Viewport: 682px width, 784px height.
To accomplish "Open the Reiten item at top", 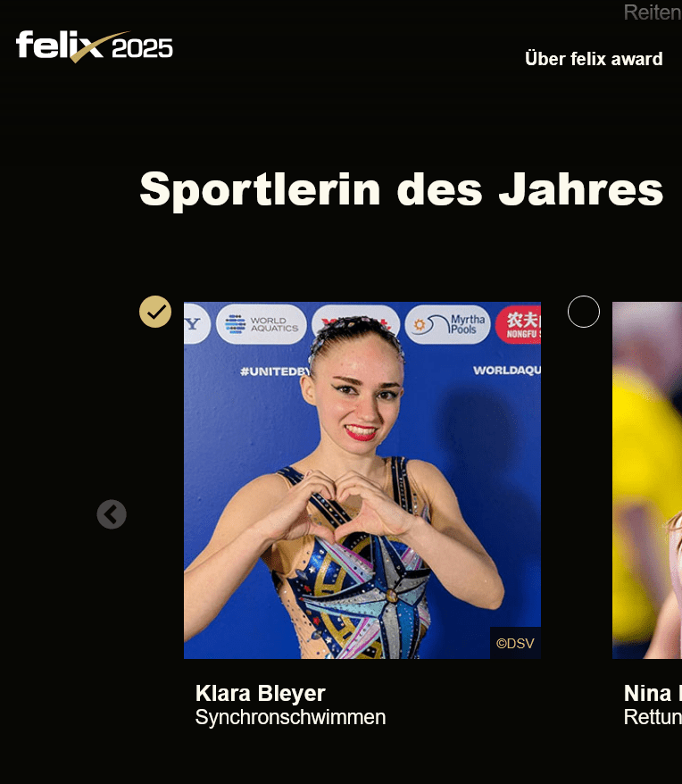I will pyautogui.click(x=653, y=13).
